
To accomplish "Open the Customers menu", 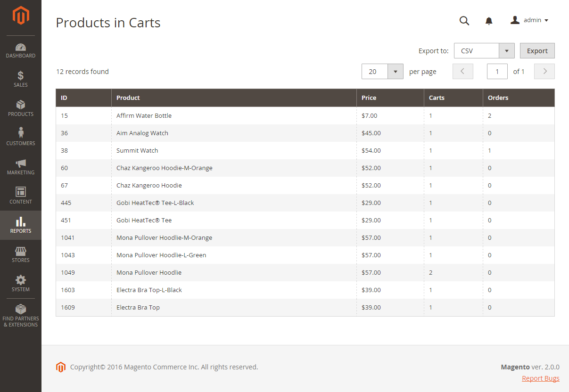I will [21, 138].
